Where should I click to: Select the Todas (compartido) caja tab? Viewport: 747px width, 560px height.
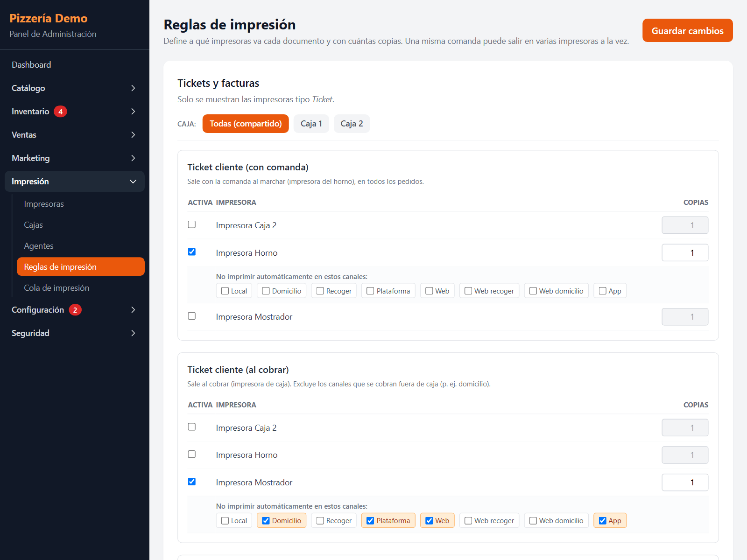coord(246,124)
